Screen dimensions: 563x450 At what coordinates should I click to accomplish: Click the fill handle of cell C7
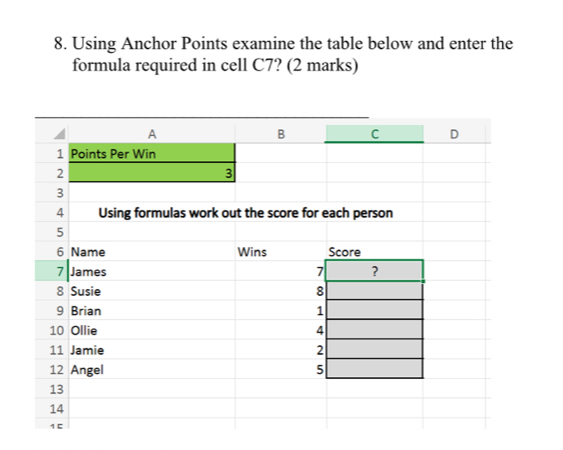coord(423,281)
